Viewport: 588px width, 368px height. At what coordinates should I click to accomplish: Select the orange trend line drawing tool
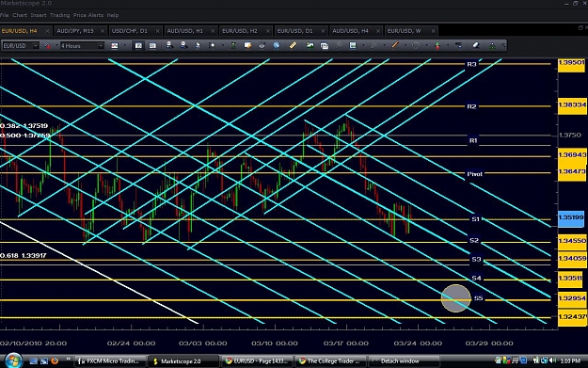(x=395, y=45)
